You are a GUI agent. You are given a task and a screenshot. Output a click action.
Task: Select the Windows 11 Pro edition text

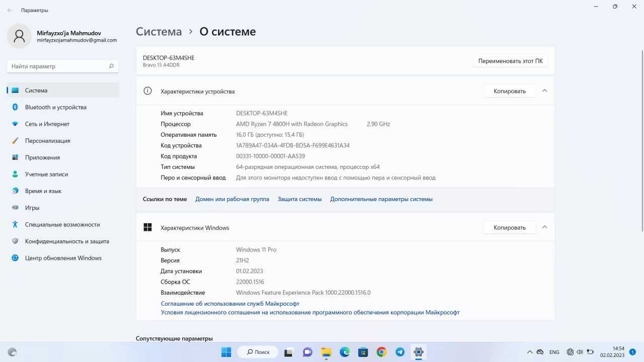(x=256, y=249)
